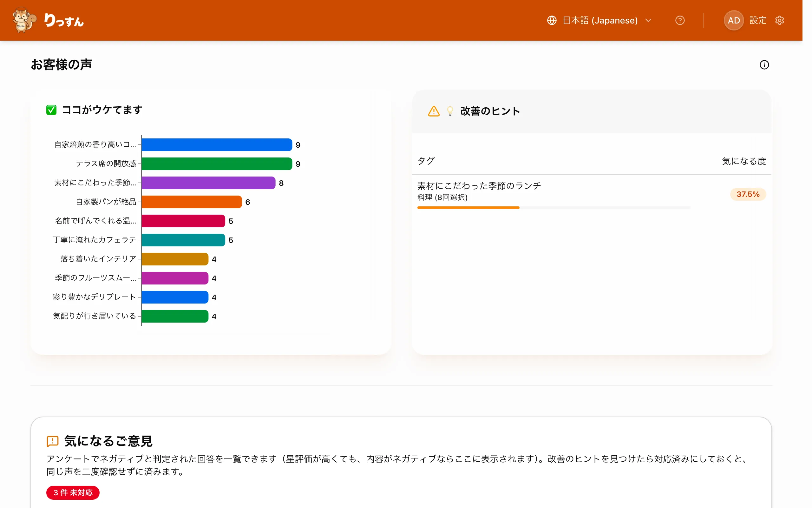The height and width of the screenshot is (508, 812).
Task: Open the 日本語 (Japanese) language dropdown
Action: pos(599,21)
